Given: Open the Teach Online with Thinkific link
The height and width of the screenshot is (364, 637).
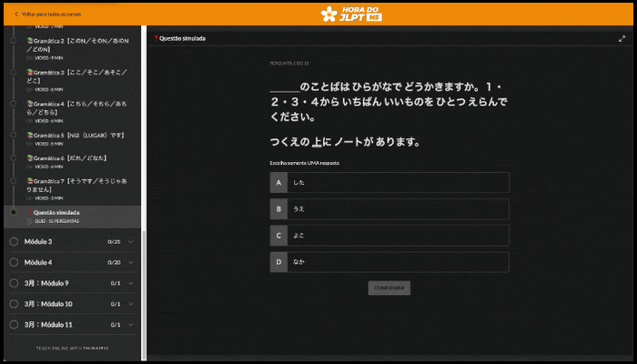Looking at the screenshot, I should pos(72,349).
